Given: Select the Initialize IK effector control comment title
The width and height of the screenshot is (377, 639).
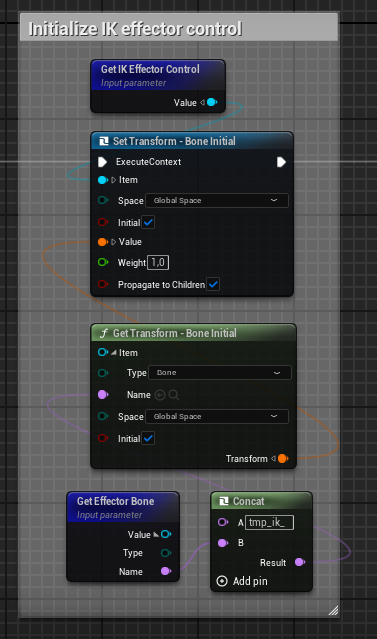Looking at the screenshot, I should (x=135, y=29).
